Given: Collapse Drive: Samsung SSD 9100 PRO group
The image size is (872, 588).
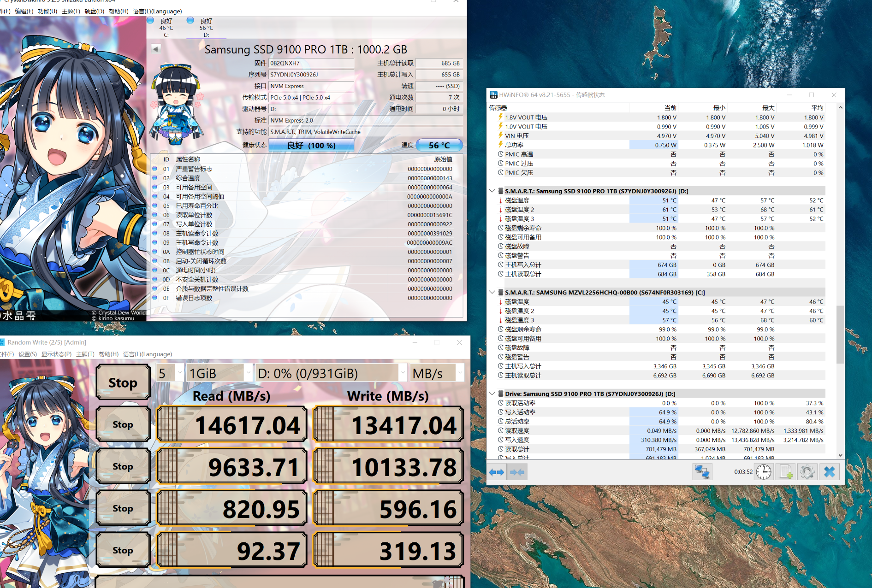Looking at the screenshot, I should (x=492, y=394).
